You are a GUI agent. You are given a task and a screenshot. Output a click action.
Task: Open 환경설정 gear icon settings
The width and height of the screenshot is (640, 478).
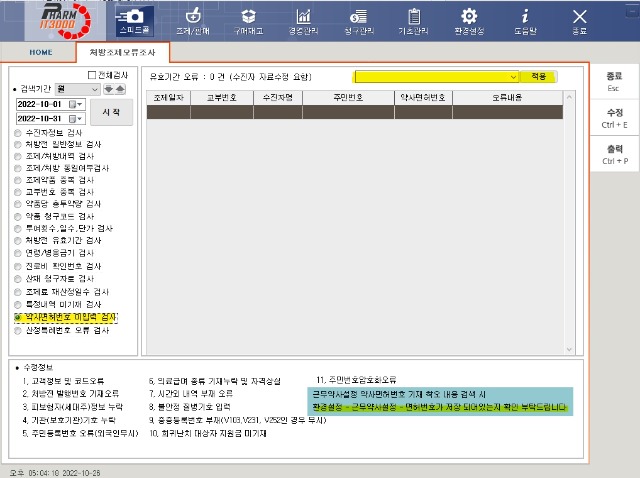pyautogui.click(x=469, y=22)
